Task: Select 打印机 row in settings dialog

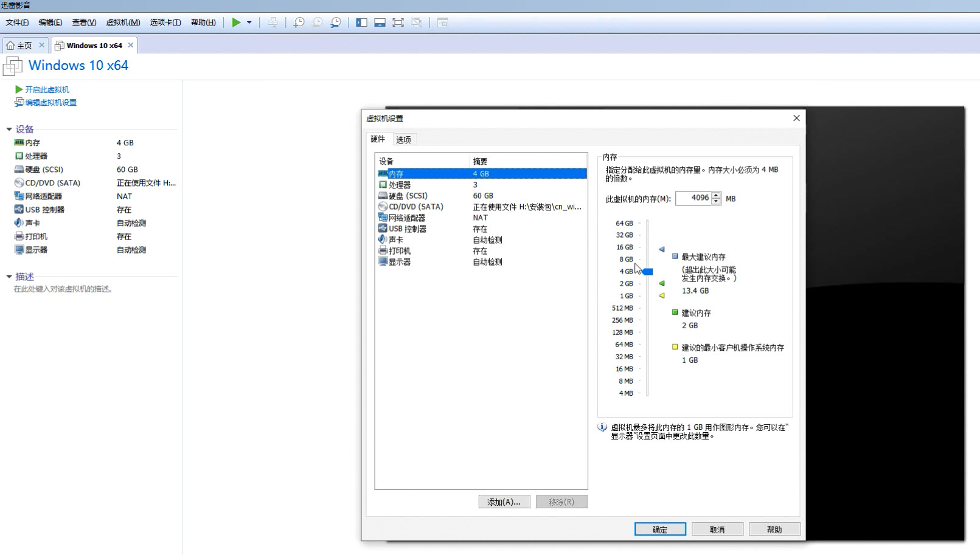Action: tap(482, 251)
